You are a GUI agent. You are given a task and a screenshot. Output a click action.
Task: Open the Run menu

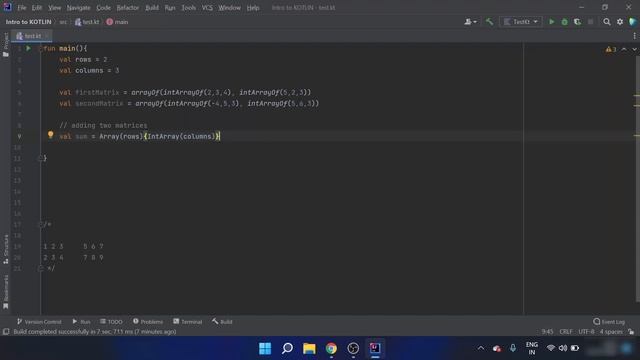(x=170, y=8)
